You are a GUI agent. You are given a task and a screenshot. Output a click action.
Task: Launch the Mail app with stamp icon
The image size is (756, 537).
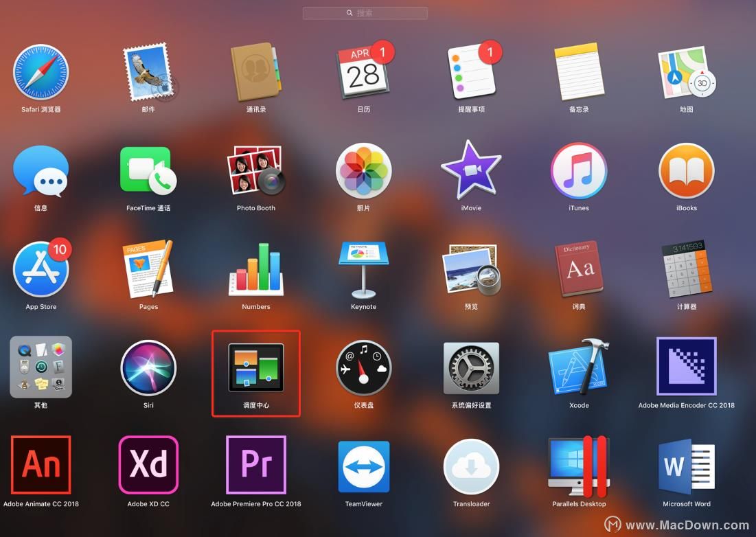pos(149,72)
